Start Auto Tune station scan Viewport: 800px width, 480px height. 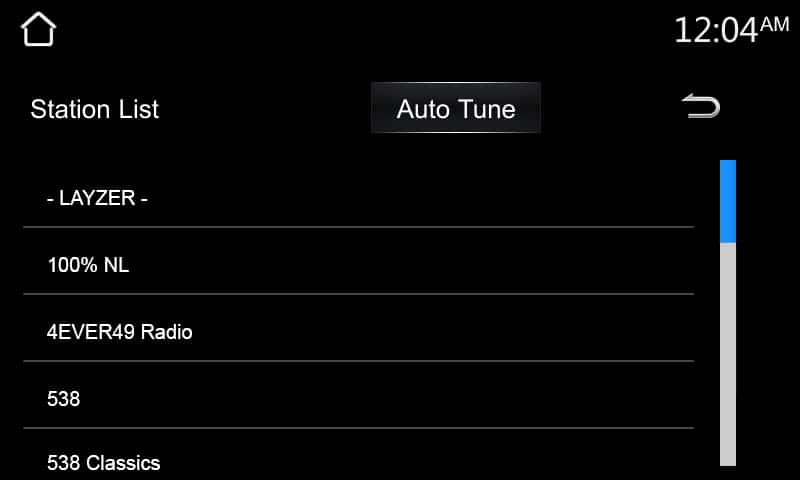click(x=456, y=108)
